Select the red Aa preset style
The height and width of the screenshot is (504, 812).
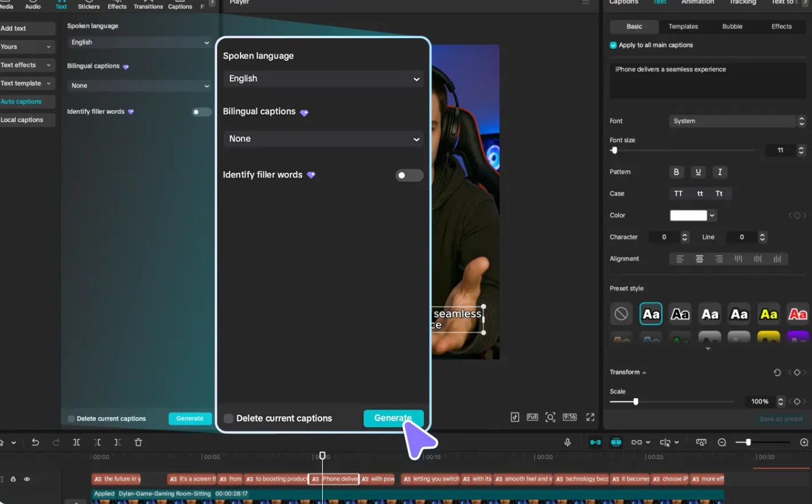[x=797, y=314]
